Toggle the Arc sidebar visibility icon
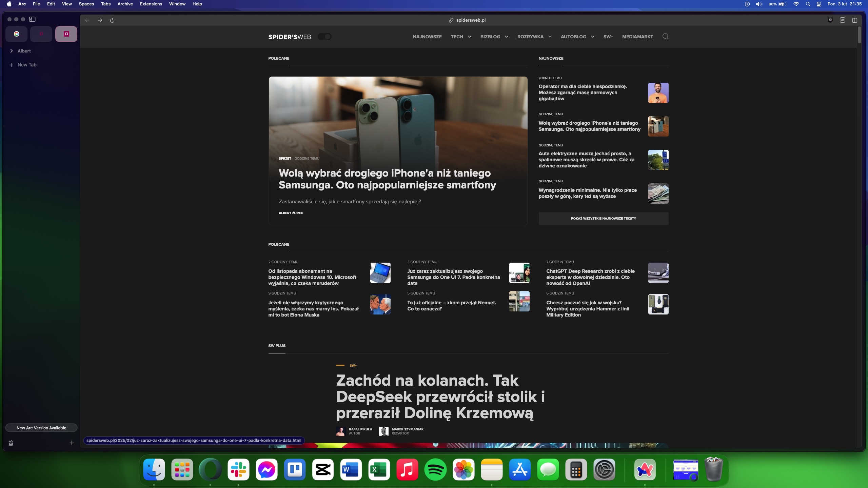Viewport: 868px width, 488px height. [32, 19]
